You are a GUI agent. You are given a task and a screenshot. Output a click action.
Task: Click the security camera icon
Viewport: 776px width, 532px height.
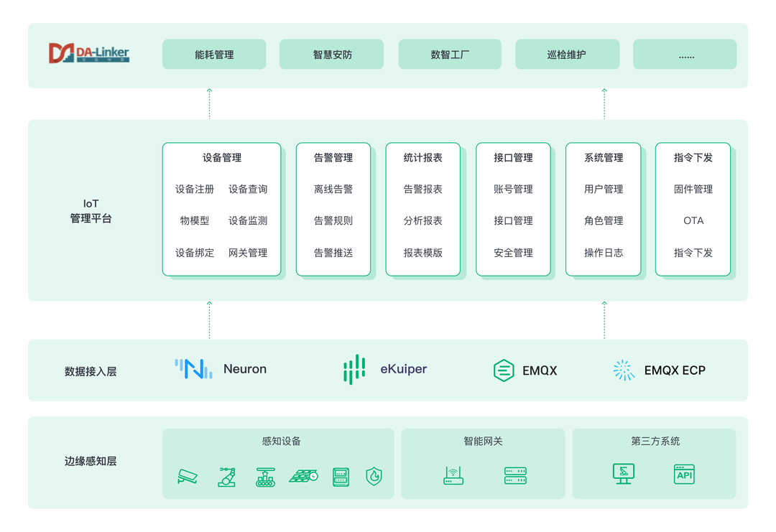188,476
